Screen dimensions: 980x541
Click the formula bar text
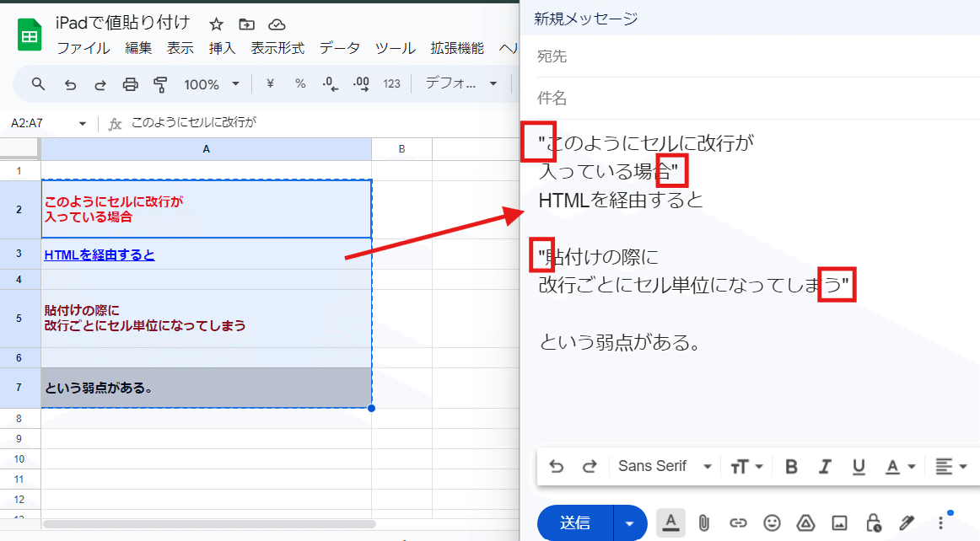(194, 122)
